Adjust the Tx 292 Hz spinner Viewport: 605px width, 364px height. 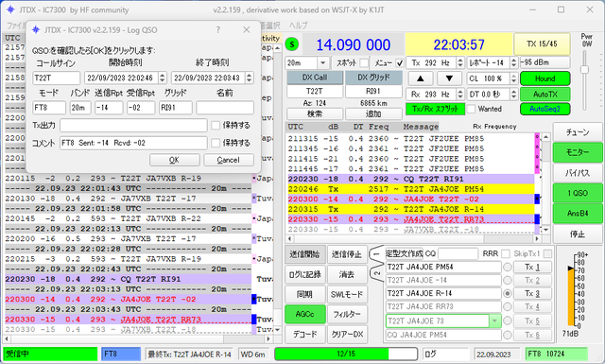(x=460, y=62)
